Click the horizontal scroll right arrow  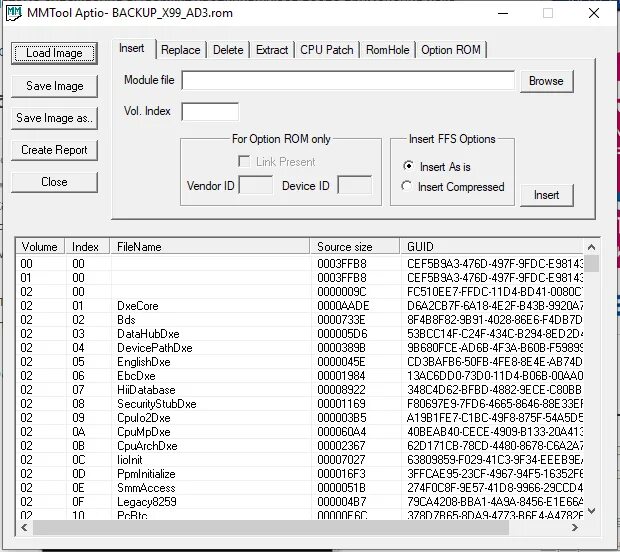pos(575,527)
